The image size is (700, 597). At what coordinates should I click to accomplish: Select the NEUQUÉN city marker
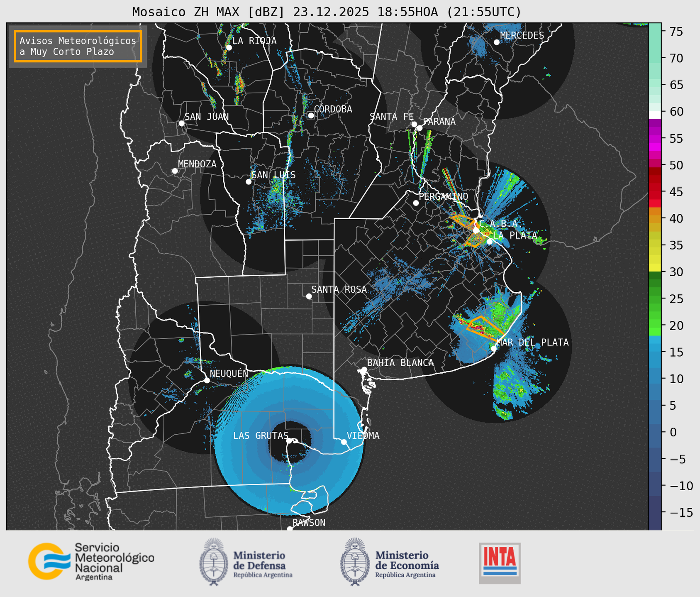pyautogui.click(x=207, y=380)
